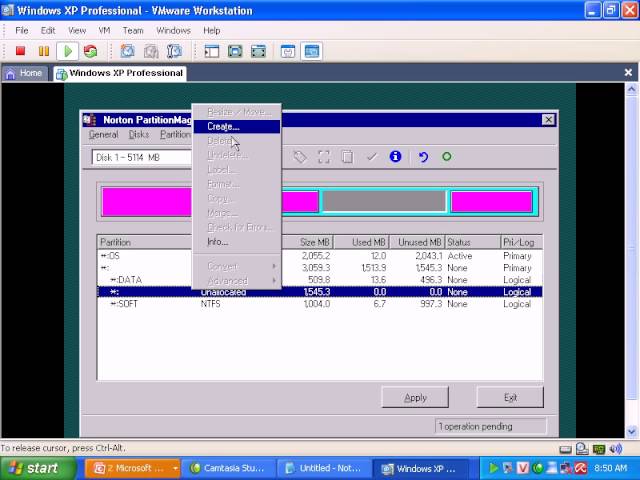Click the PartitionMagic checkmark icon

[371, 157]
